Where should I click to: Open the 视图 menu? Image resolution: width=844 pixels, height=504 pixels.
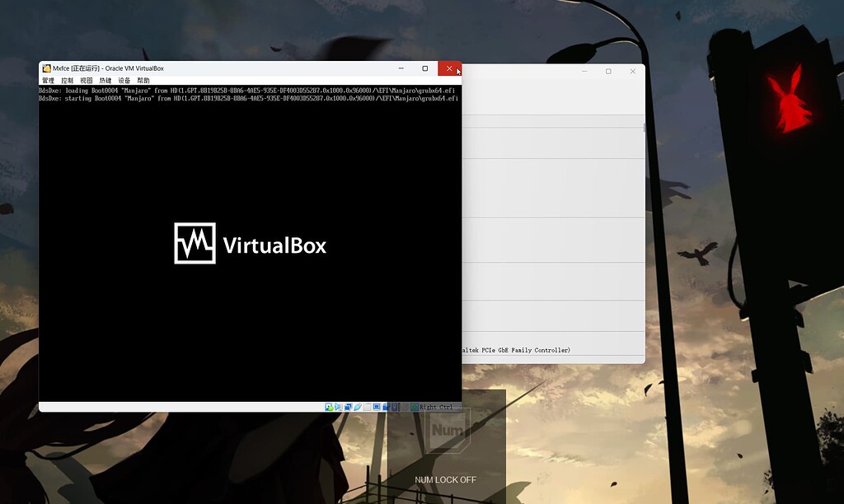click(x=88, y=80)
